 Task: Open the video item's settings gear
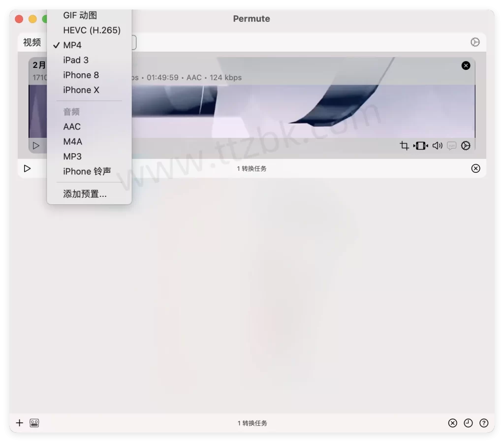(467, 146)
